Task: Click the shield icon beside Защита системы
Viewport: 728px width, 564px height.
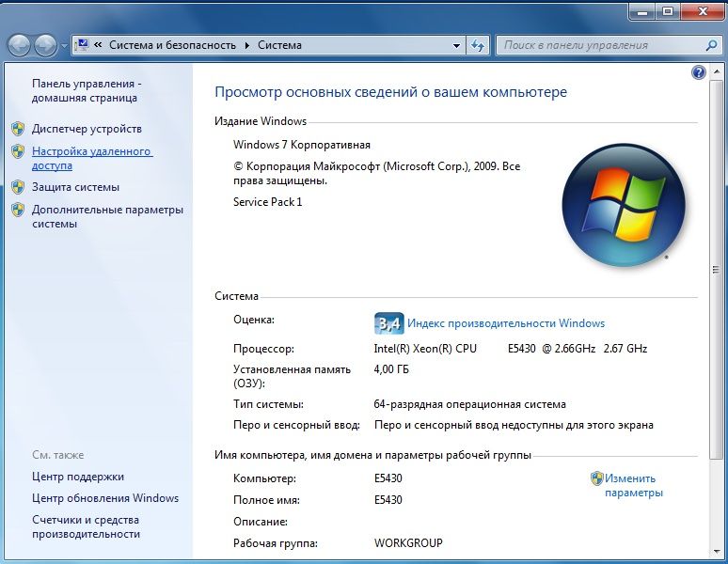Action: tap(18, 187)
